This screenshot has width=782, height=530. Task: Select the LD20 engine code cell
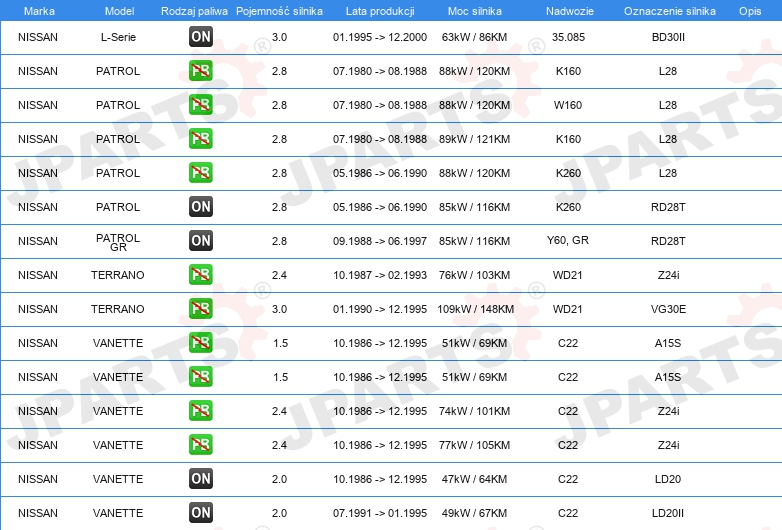tap(668, 479)
